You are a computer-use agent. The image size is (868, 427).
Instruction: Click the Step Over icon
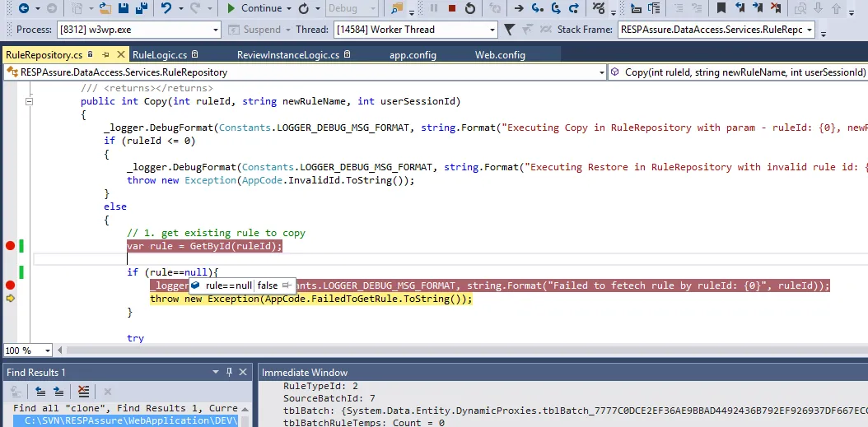click(x=555, y=8)
